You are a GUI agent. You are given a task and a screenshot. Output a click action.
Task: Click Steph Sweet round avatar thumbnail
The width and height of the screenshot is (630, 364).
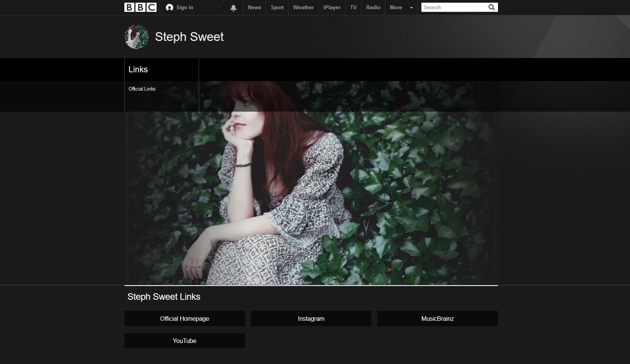coord(137,37)
